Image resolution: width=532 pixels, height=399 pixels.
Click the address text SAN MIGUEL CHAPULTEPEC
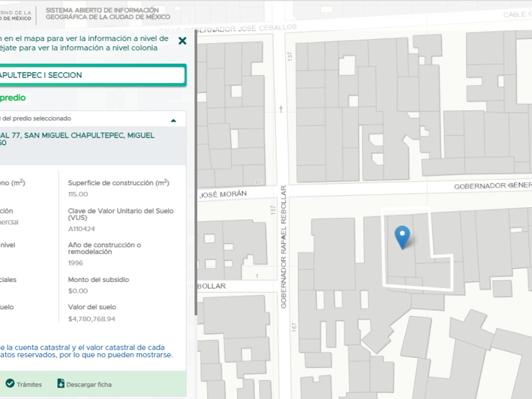tap(74, 136)
